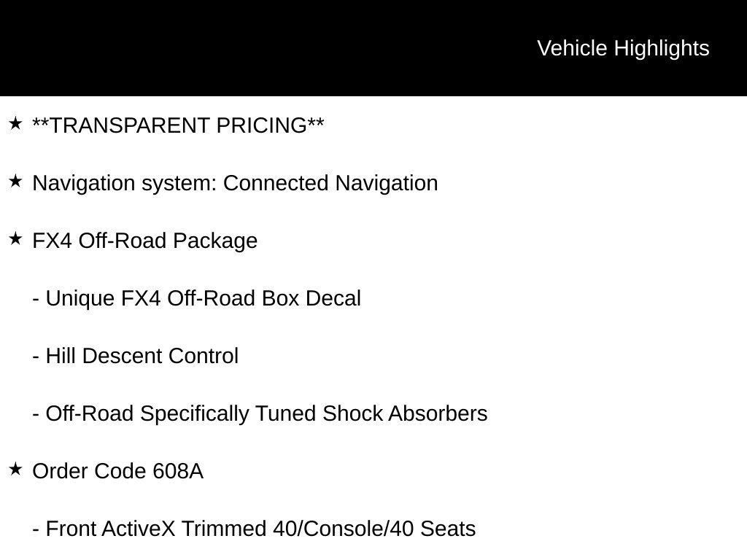Viewport: 747px width, 560px height.
Task: Click the star beside Order Code 608A
Action: [x=16, y=470]
